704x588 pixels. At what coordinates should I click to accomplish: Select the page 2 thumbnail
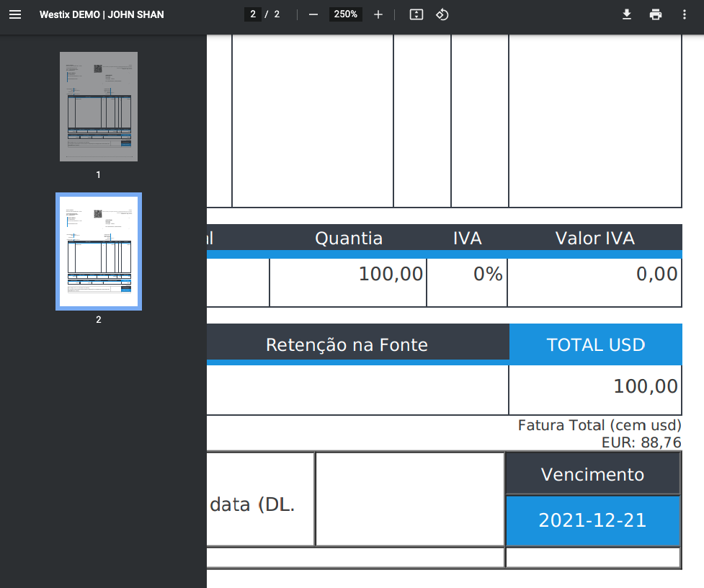pos(99,251)
